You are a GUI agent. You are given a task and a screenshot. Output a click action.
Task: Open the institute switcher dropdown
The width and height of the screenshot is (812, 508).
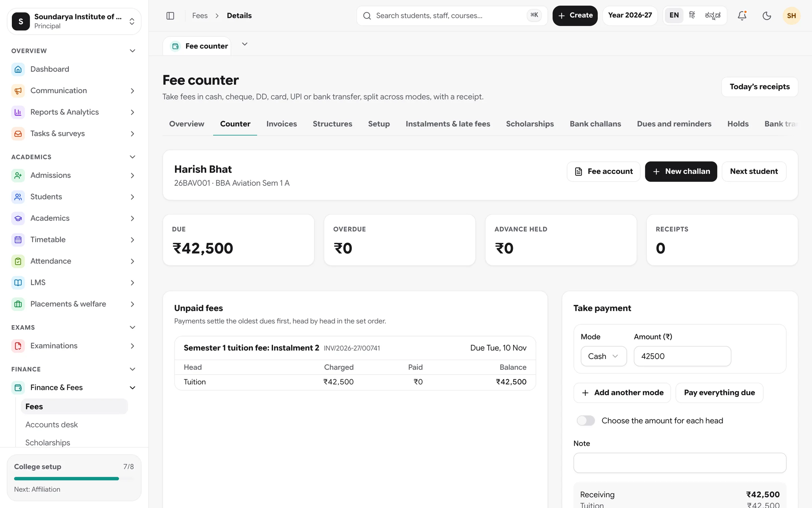74,21
